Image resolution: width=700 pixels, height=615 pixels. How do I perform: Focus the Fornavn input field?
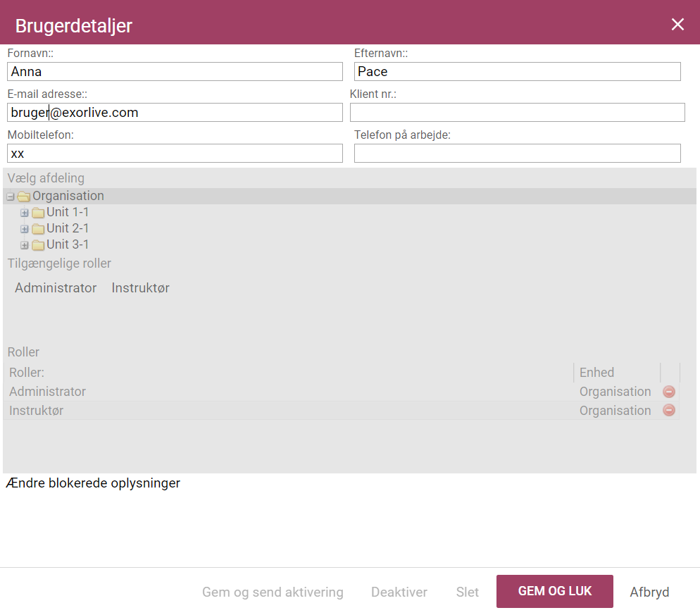point(175,71)
